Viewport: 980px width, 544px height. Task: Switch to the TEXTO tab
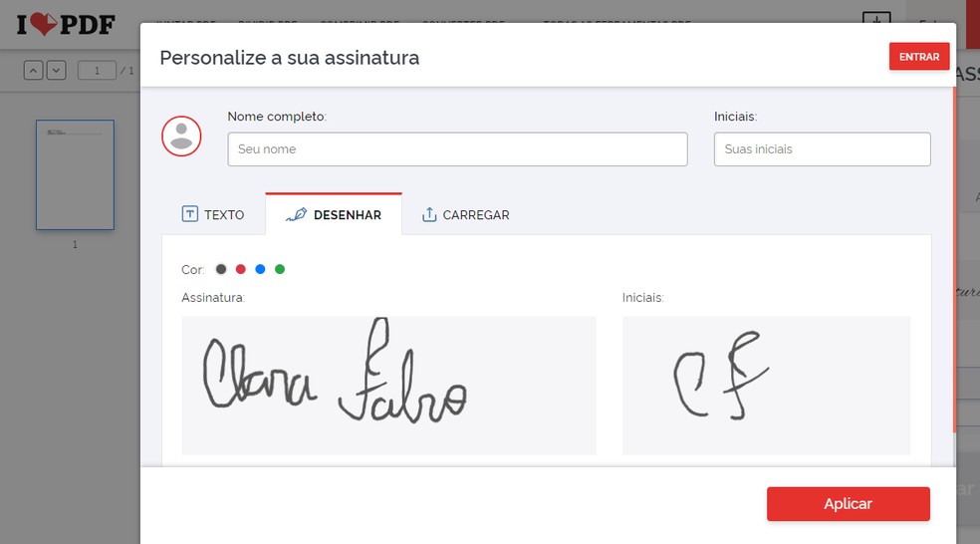[213, 214]
